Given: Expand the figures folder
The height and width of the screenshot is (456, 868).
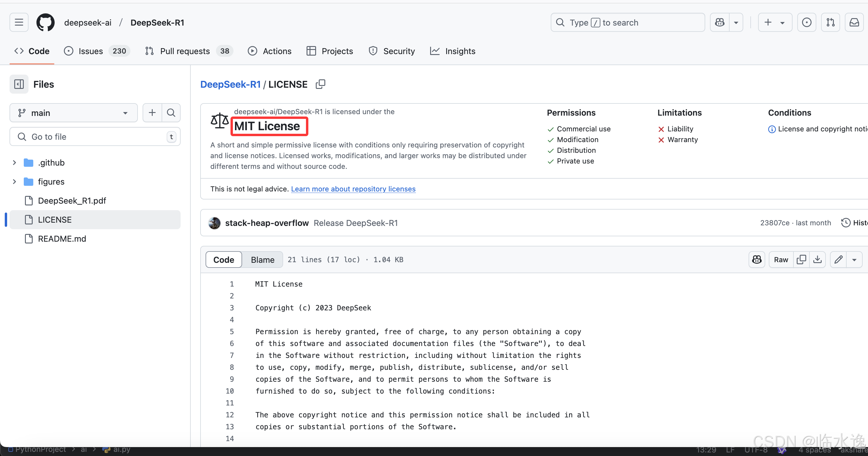Looking at the screenshot, I should click(x=15, y=181).
